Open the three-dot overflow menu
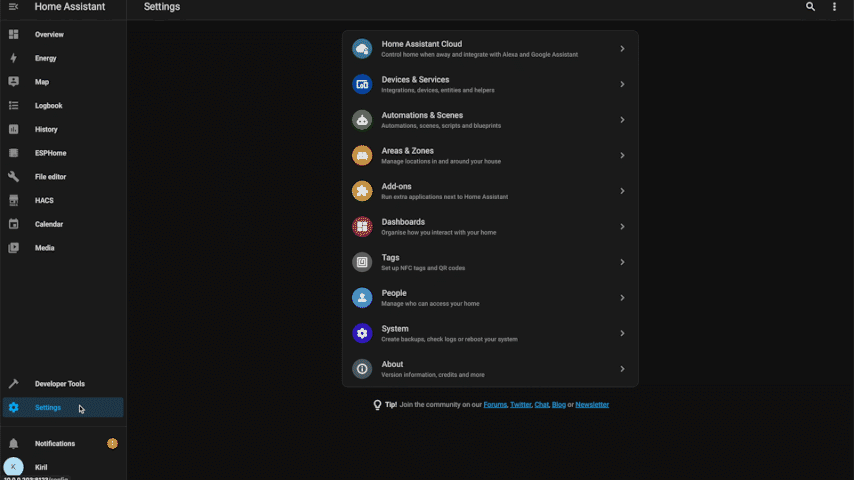The image size is (854, 480). click(834, 7)
